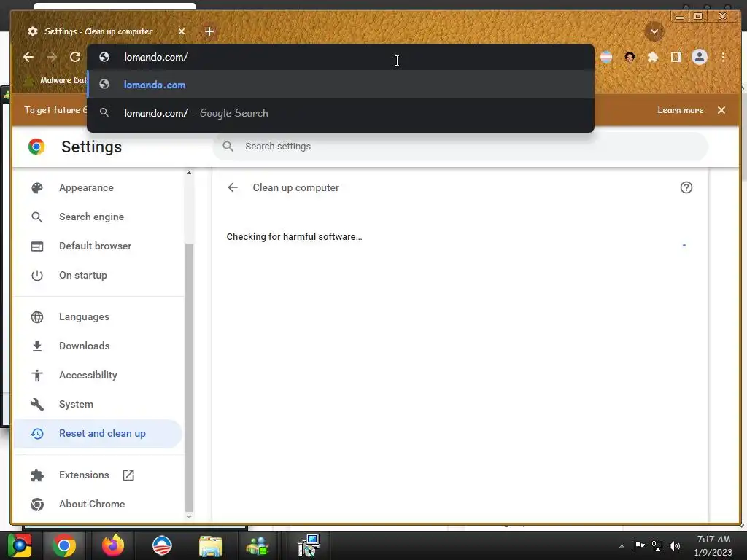The image size is (747, 560).
Task: Click the striped round extension icon
Action: point(606,57)
